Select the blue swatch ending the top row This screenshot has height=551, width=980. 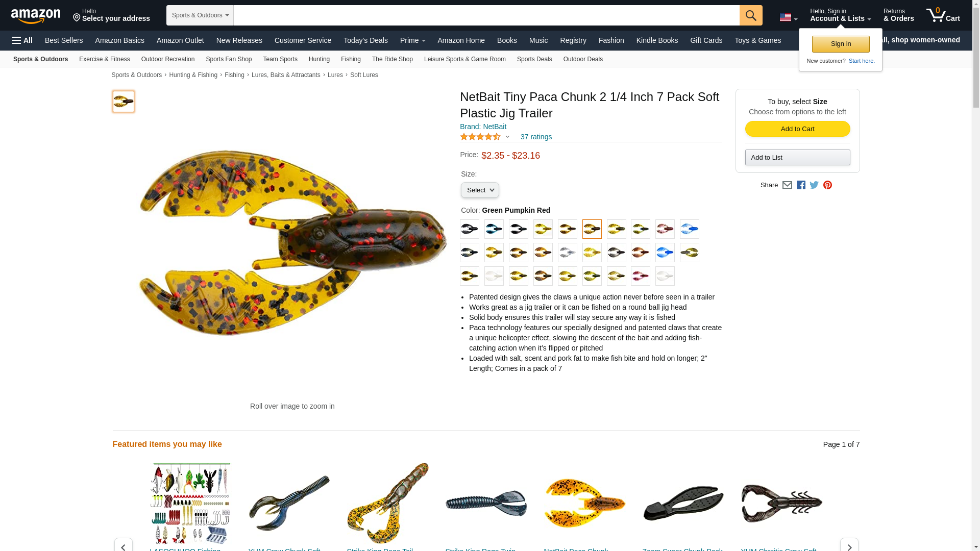click(690, 229)
